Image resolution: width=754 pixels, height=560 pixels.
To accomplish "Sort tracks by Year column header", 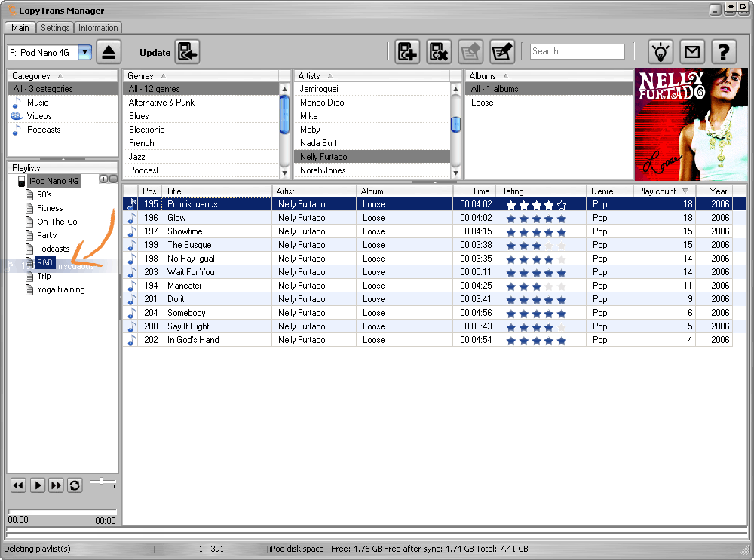I will pos(714,191).
